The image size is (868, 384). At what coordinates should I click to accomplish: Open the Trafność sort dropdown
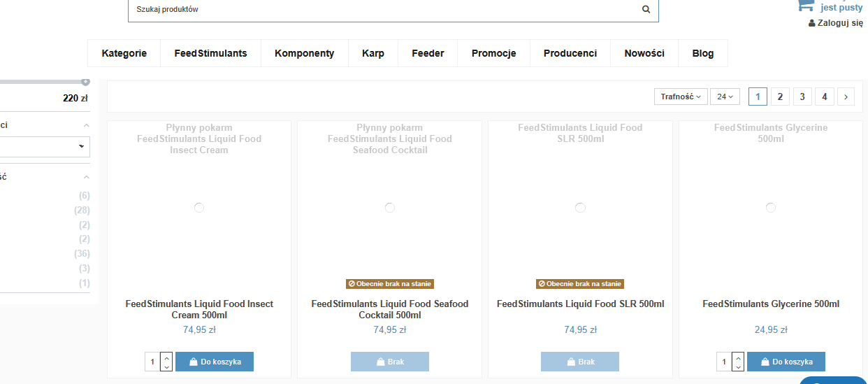[681, 97]
